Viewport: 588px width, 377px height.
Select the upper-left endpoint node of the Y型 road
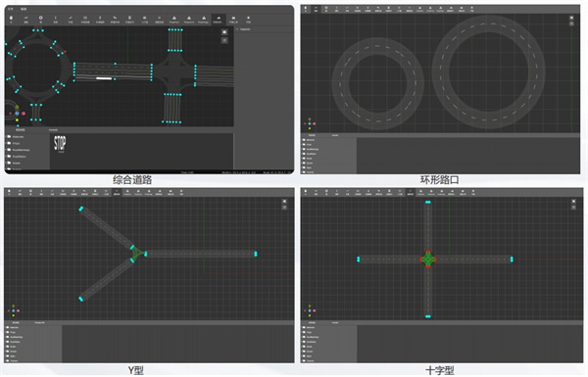click(81, 209)
